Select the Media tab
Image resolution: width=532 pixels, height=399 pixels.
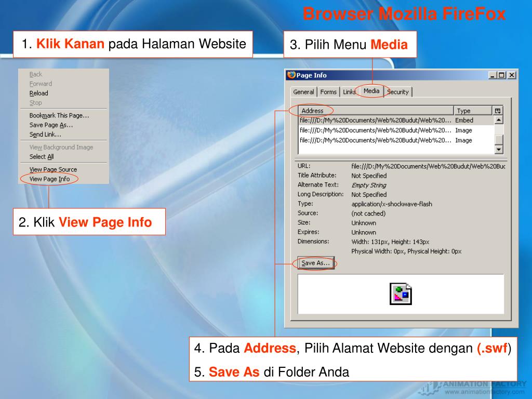pos(371,91)
